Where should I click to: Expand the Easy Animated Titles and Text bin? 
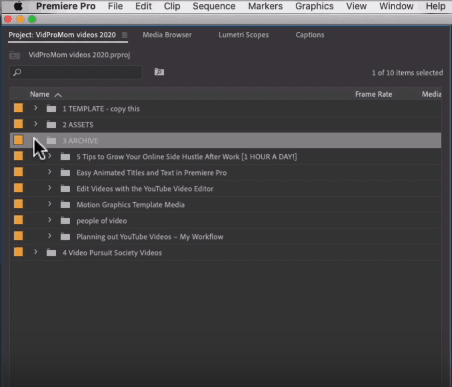point(50,172)
